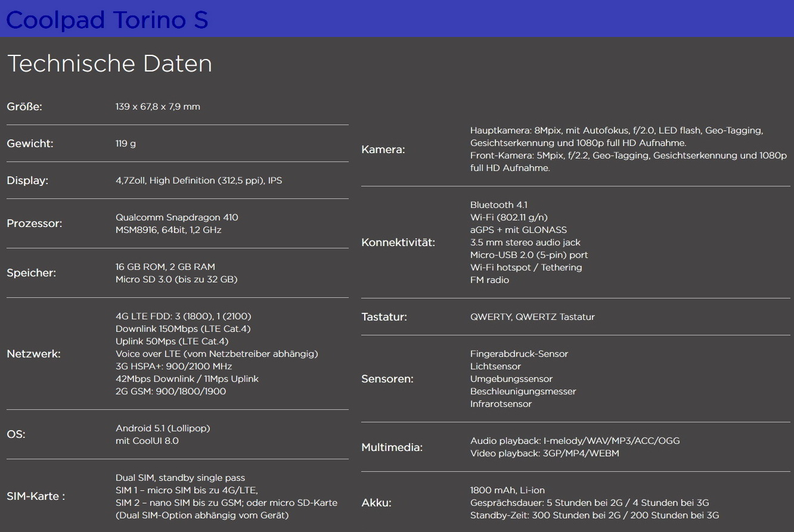Select the 'Akku:' label
This screenshot has height=532, width=794.
coord(377,503)
